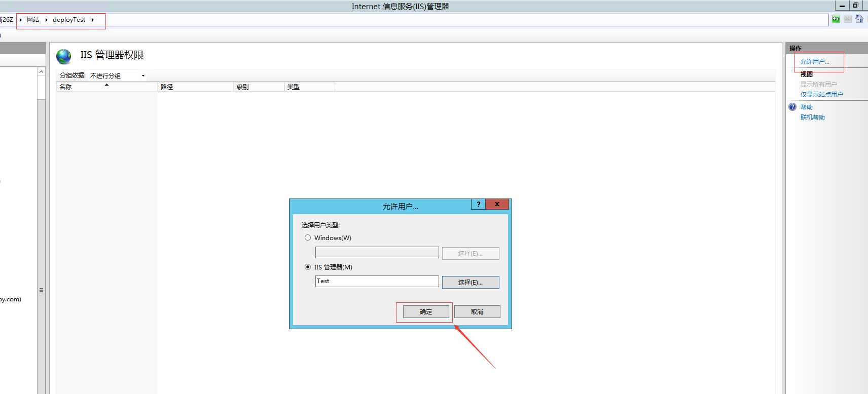
Task: Sort list by the 类型 column header
Action: (x=309, y=87)
